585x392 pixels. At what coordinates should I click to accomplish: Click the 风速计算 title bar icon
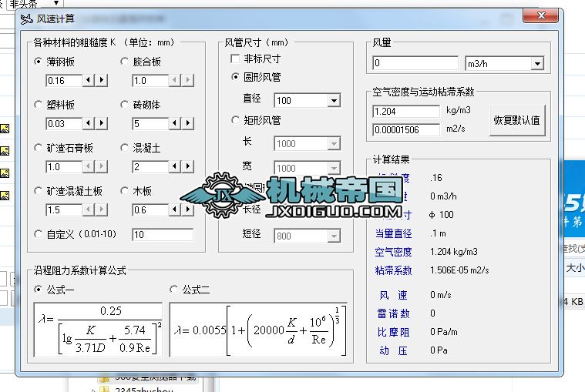(x=26, y=18)
